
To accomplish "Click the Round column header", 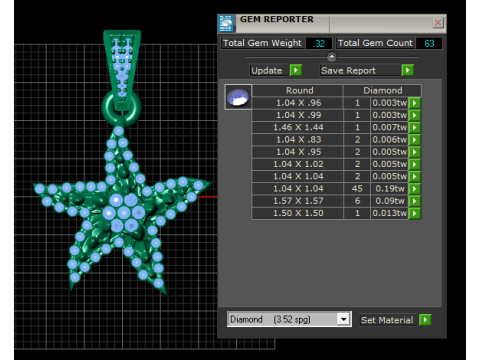I will tap(298, 91).
